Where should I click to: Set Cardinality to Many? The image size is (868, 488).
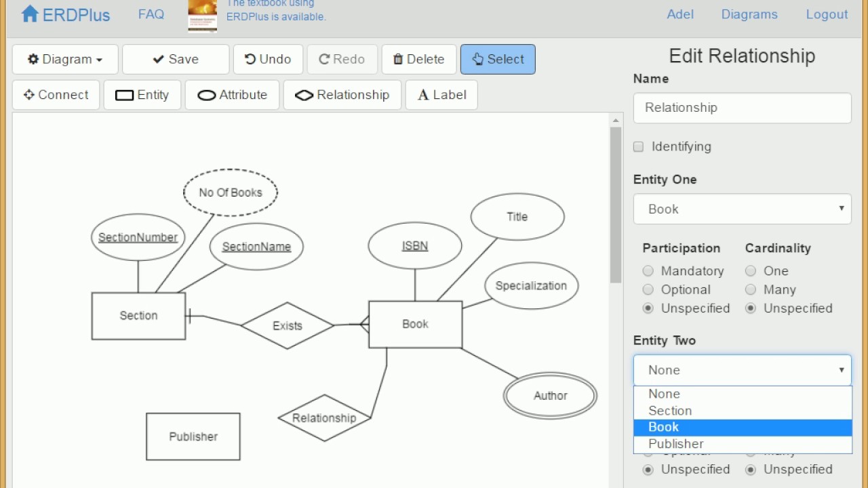pos(751,289)
